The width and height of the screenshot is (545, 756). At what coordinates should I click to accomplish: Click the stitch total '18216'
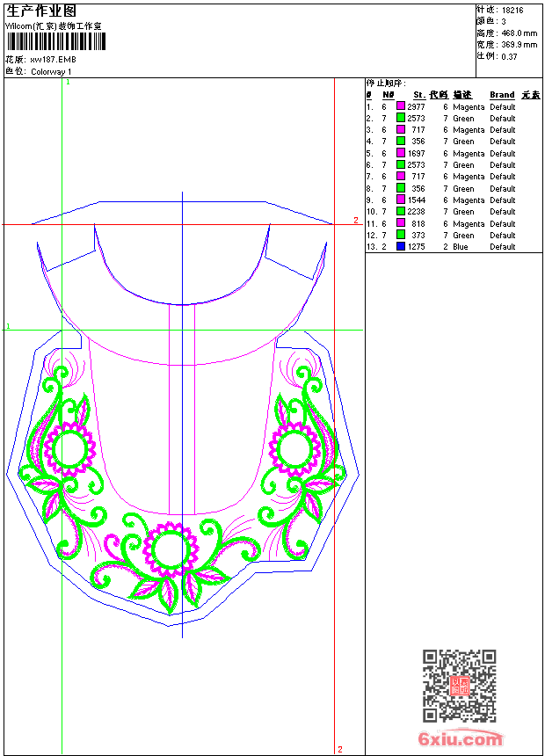click(x=512, y=11)
